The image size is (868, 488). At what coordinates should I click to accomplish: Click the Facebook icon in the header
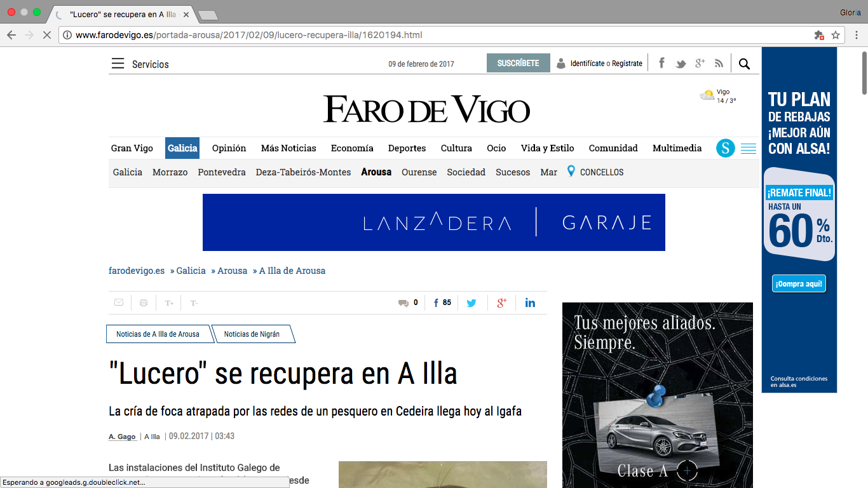(x=661, y=63)
